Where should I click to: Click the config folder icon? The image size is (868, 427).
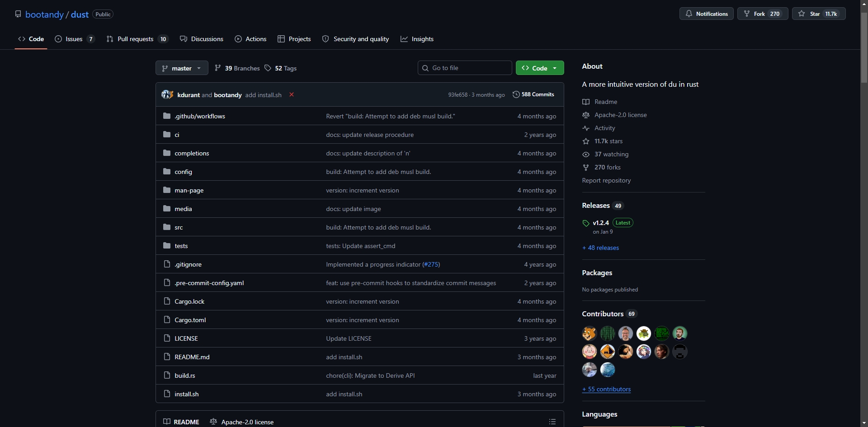167,172
